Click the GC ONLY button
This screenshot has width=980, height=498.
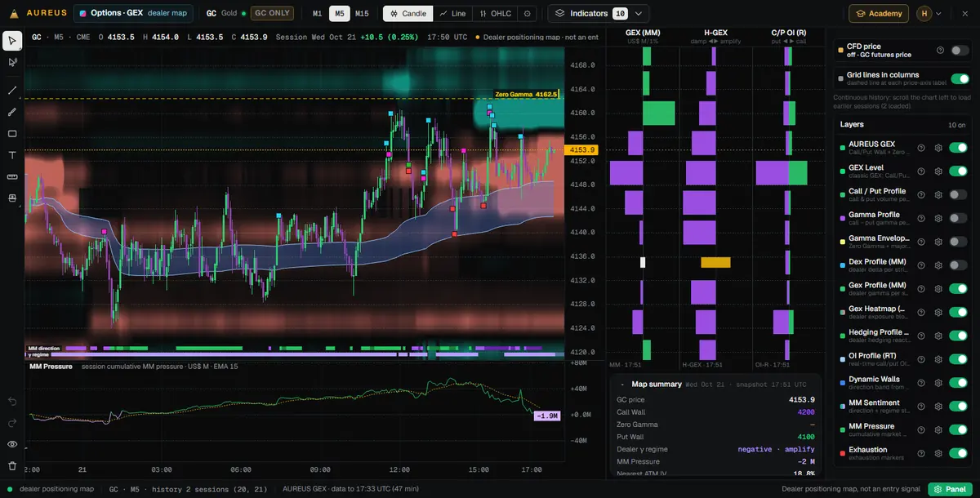coord(272,14)
